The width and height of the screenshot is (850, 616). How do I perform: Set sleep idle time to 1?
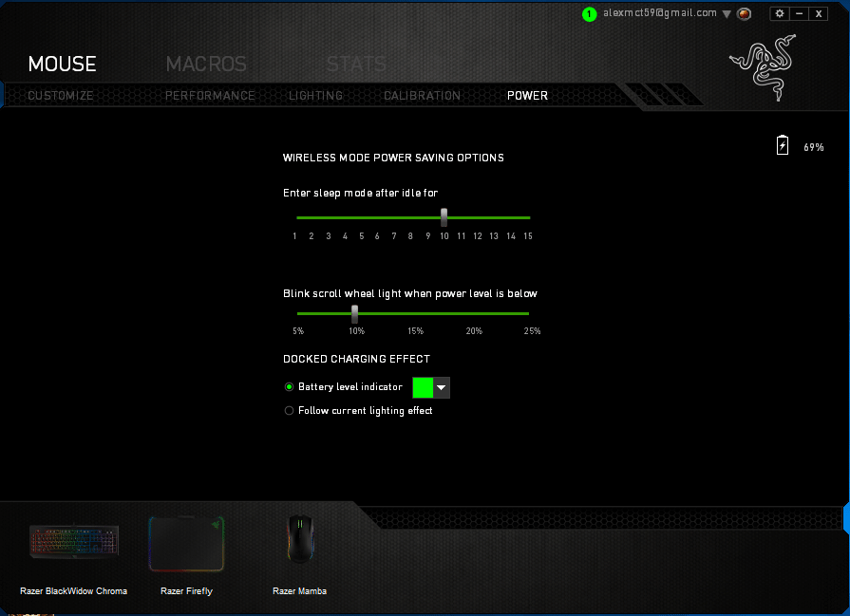click(295, 236)
